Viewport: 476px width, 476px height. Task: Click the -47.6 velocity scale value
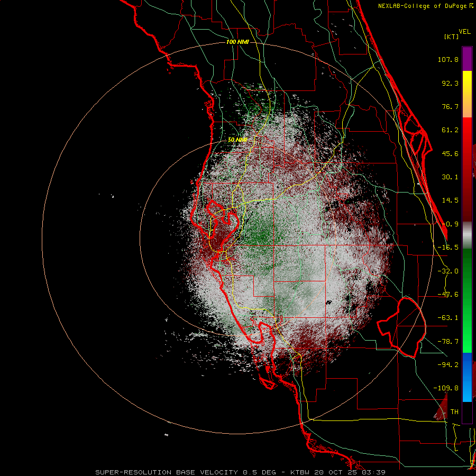[448, 295]
